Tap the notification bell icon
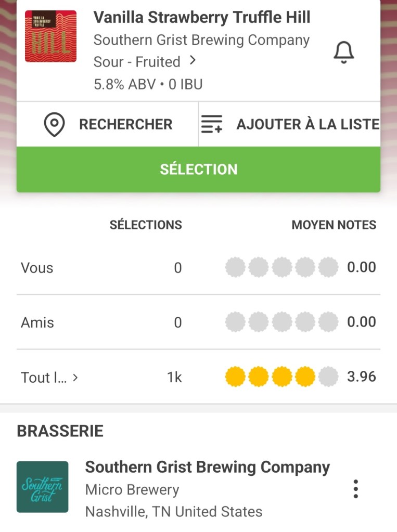This screenshot has height=532, width=397. pyautogui.click(x=343, y=52)
